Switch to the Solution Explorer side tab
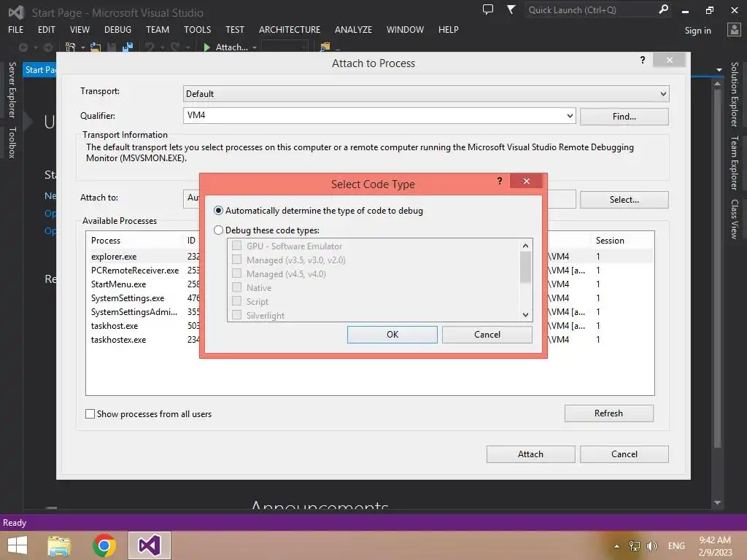 click(735, 94)
